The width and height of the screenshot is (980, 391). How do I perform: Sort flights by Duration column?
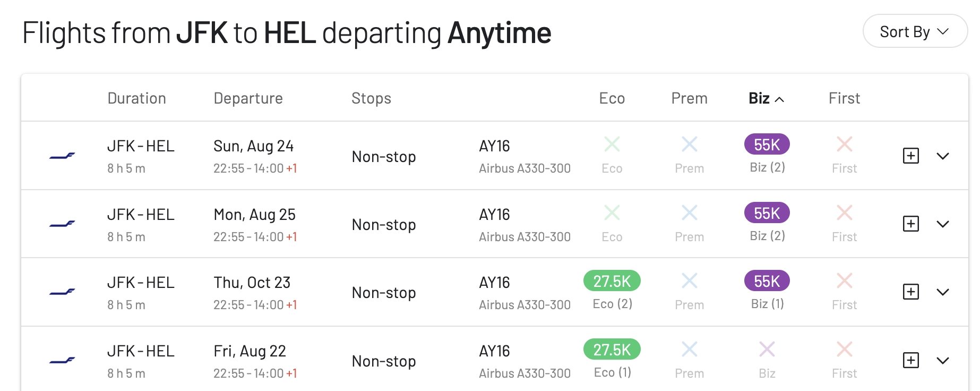pyautogui.click(x=136, y=98)
